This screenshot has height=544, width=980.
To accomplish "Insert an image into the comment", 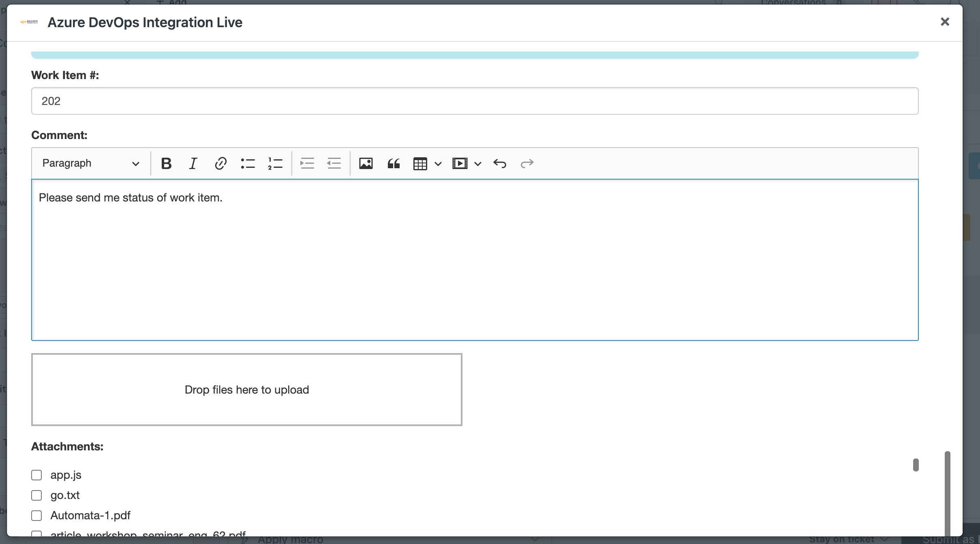I will click(366, 163).
